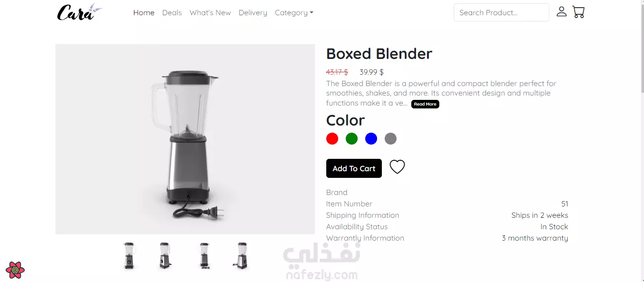This screenshot has width=644, height=282.
Task: Show the first blender thumbnail
Action: (129, 256)
